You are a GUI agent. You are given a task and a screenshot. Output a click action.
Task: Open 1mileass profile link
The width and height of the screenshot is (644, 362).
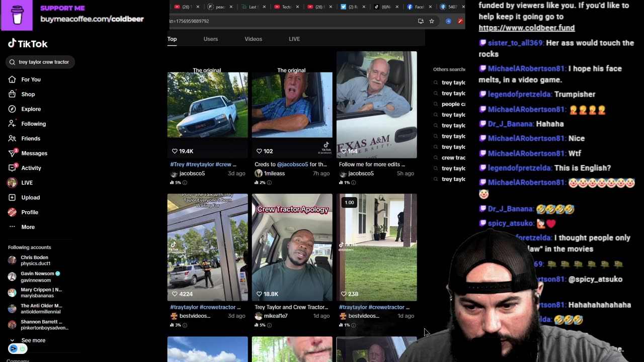274,173
